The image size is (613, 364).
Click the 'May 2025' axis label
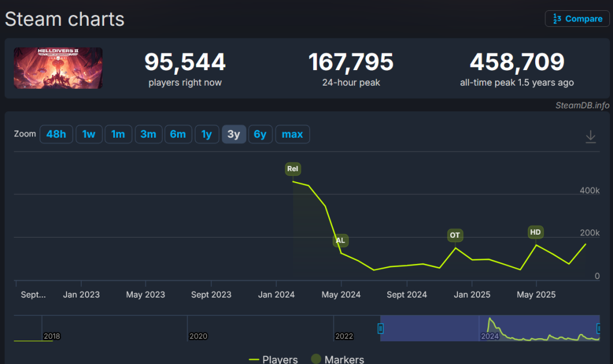point(536,295)
